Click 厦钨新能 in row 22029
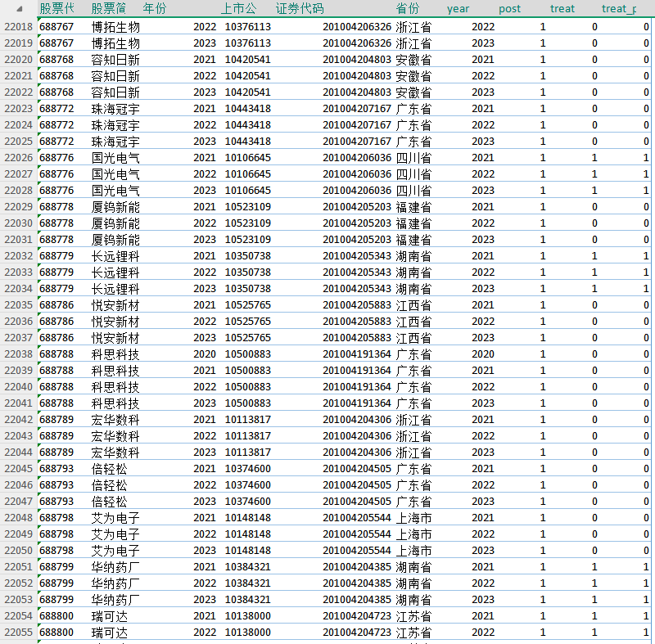This screenshot has height=644, width=655. [115, 206]
